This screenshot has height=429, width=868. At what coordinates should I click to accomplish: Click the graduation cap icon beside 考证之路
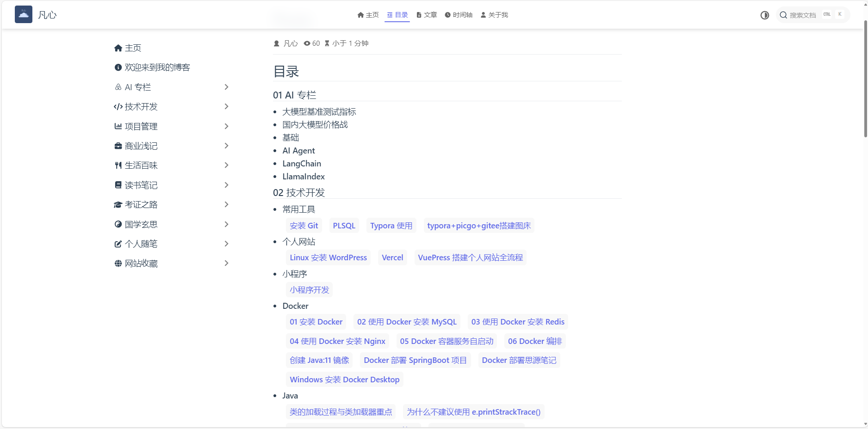pos(118,205)
